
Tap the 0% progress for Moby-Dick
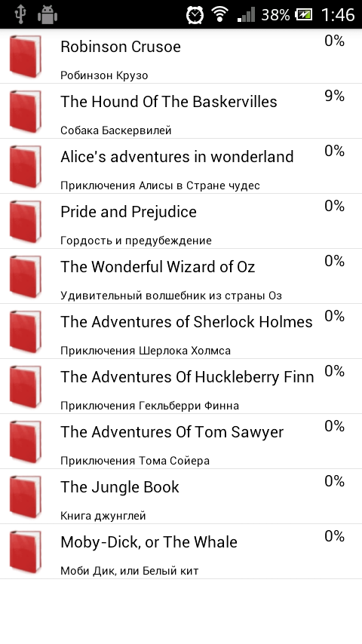click(x=334, y=536)
